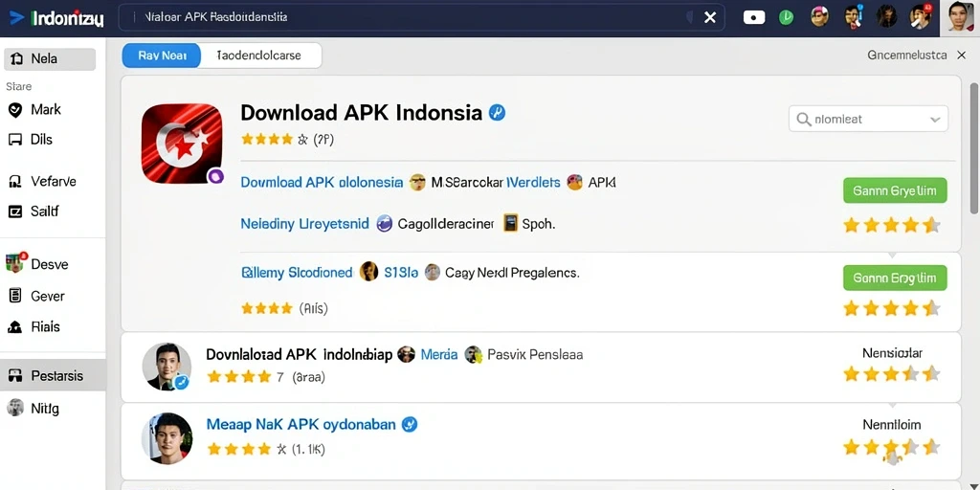This screenshot has height=490, width=980.
Task: Click the Stare section label in sidebar
Action: click(19, 86)
